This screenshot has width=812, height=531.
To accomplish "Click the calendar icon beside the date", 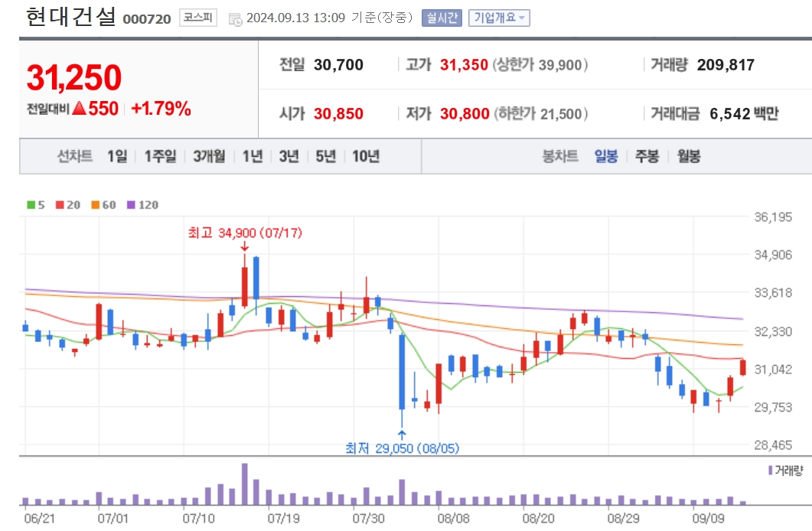I will click(x=236, y=20).
